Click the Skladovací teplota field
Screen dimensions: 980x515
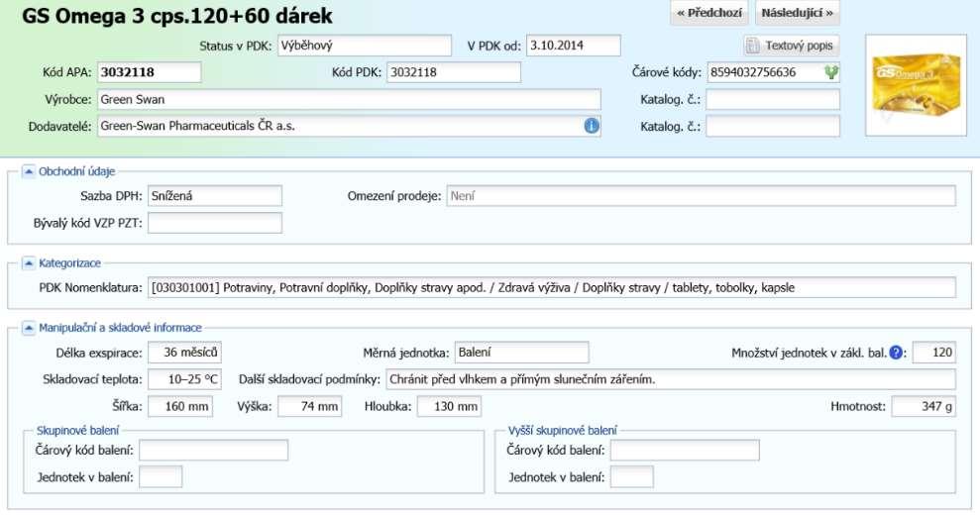point(184,379)
